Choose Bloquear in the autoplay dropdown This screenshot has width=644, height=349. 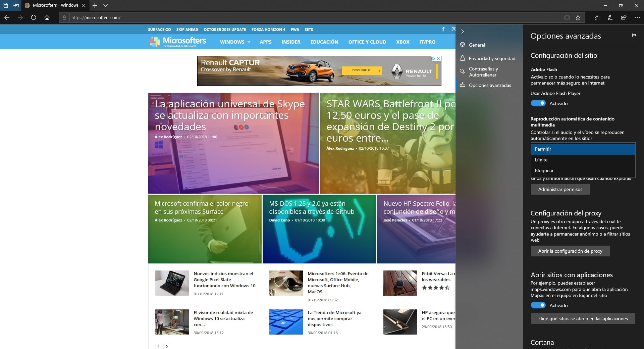[544, 170]
